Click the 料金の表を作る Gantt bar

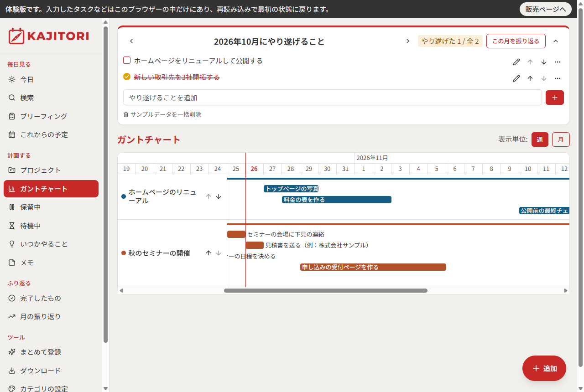(337, 200)
